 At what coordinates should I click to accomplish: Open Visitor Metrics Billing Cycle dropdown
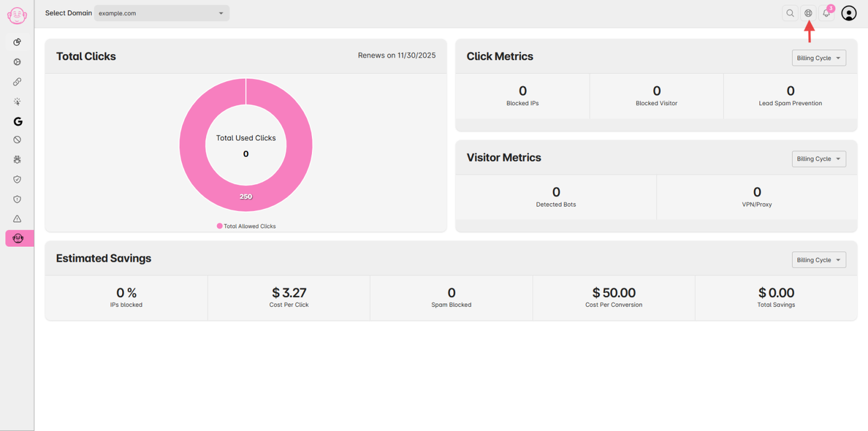(x=819, y=159)
